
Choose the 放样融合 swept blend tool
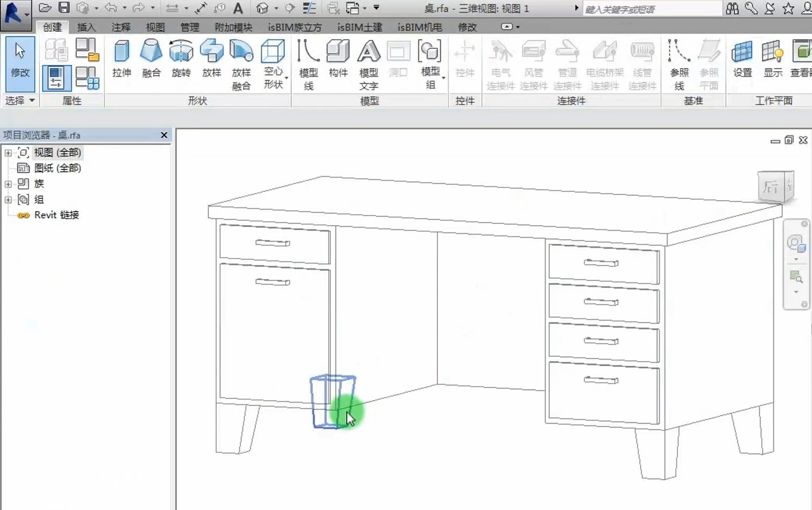[x=241, y=65]
